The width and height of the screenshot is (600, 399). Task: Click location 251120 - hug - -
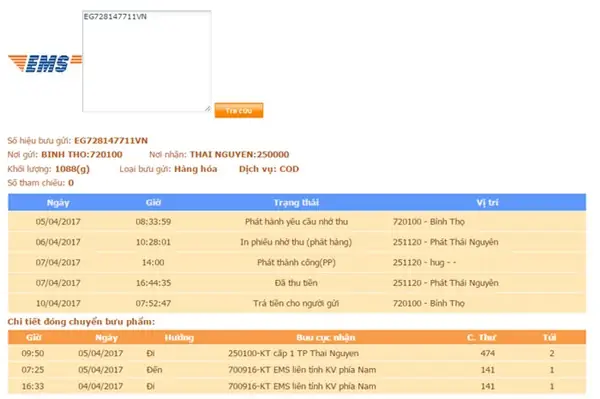pos(424,262)
